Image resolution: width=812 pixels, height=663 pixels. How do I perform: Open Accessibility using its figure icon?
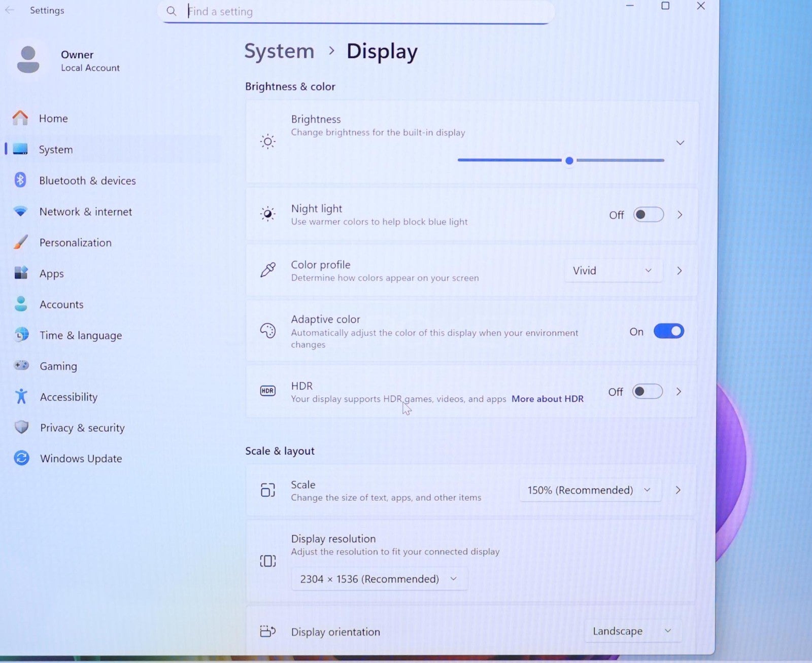pyautogui.click(x=21, y=397)
